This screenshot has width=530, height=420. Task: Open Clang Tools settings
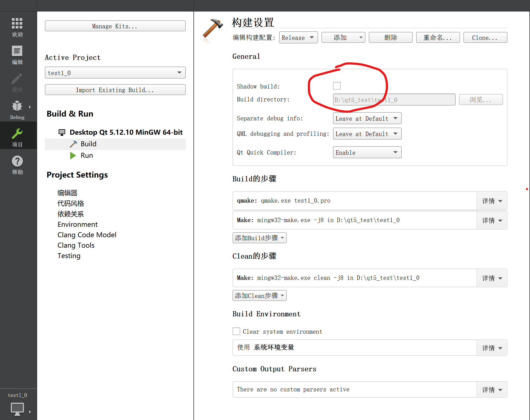[x=76, y=245]
